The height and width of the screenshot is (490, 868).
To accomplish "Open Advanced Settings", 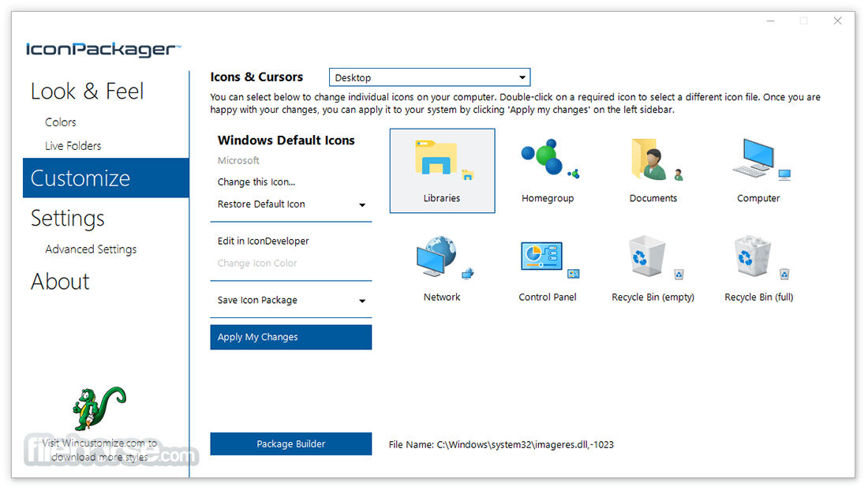I will (91, 249).
